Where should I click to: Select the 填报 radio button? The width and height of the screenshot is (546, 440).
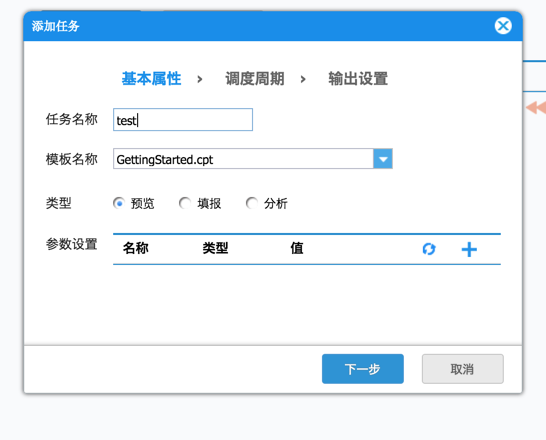(185, 203)
